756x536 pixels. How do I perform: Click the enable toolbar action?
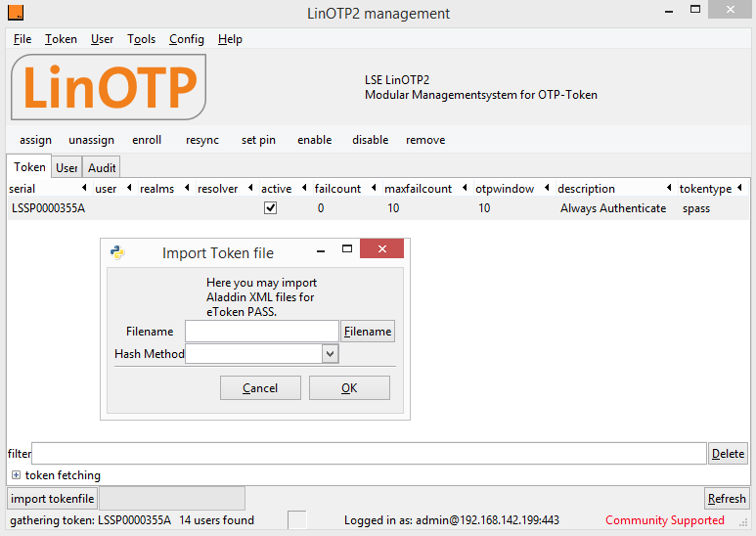314,140
